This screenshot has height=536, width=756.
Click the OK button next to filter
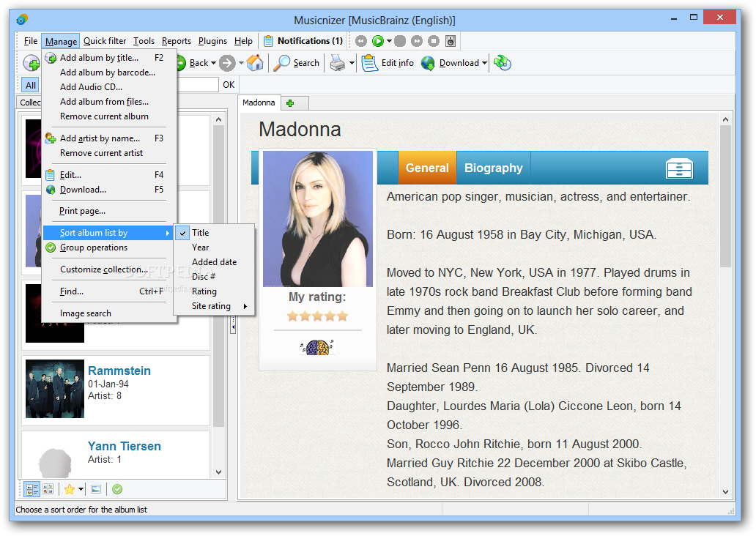click(x=229, y=85)
